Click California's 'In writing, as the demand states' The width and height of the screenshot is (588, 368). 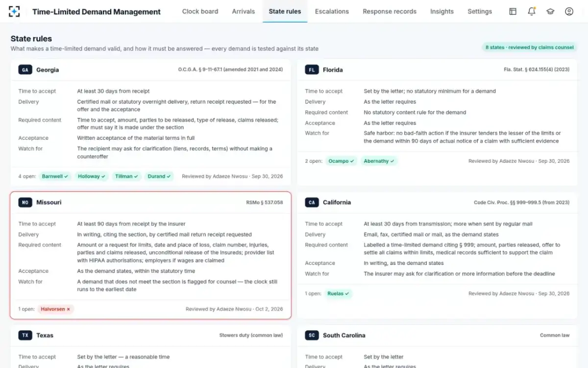(404, 263)
